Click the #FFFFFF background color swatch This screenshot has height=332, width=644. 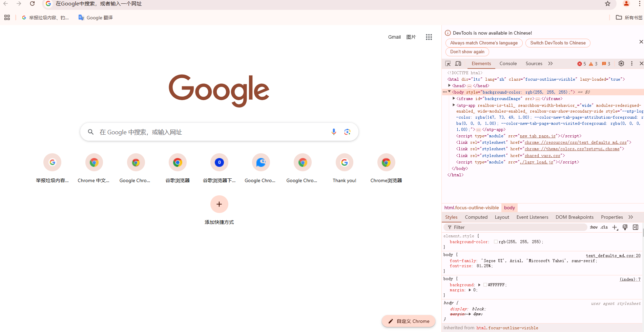point(485,285)
